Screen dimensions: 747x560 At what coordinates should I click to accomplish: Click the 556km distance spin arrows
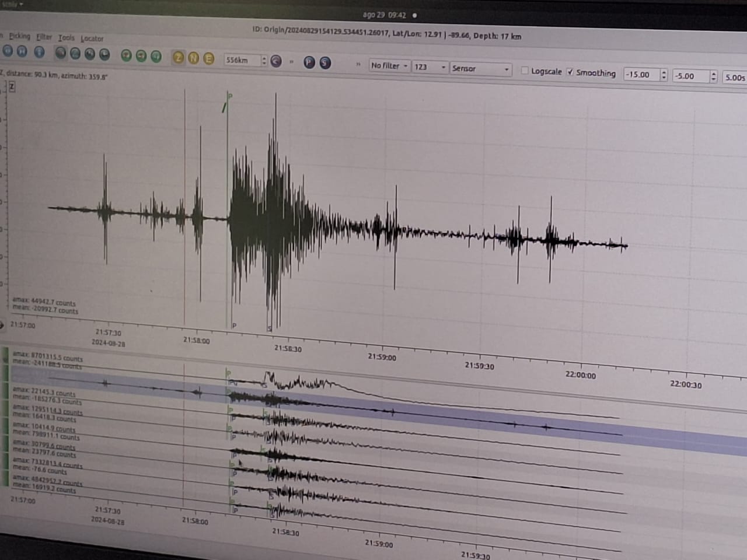tap(264, 61)
